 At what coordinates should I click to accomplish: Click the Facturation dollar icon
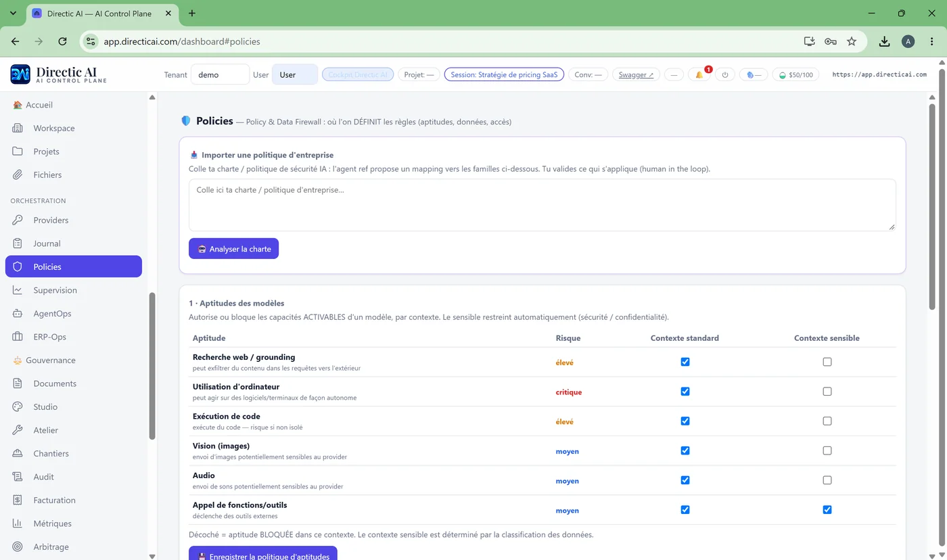18,500
